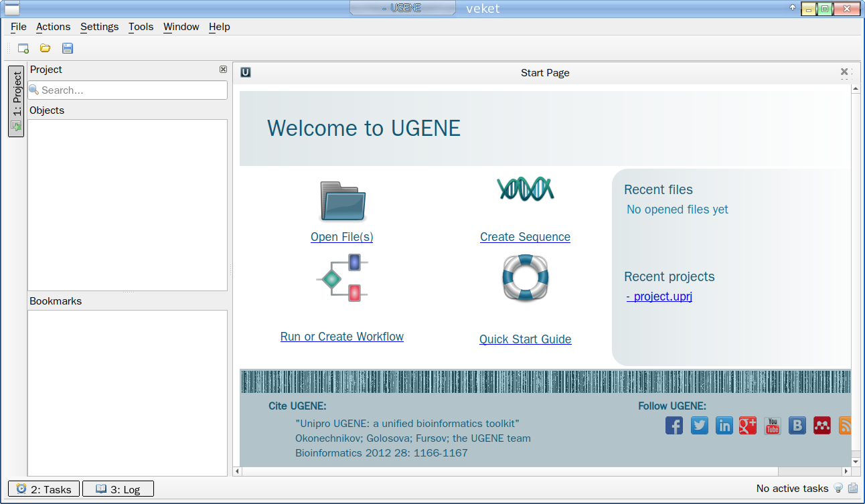Click the Start Page horizontal scrollbar thumb
This screenshot has height=504, width=865.
point(509,472)
